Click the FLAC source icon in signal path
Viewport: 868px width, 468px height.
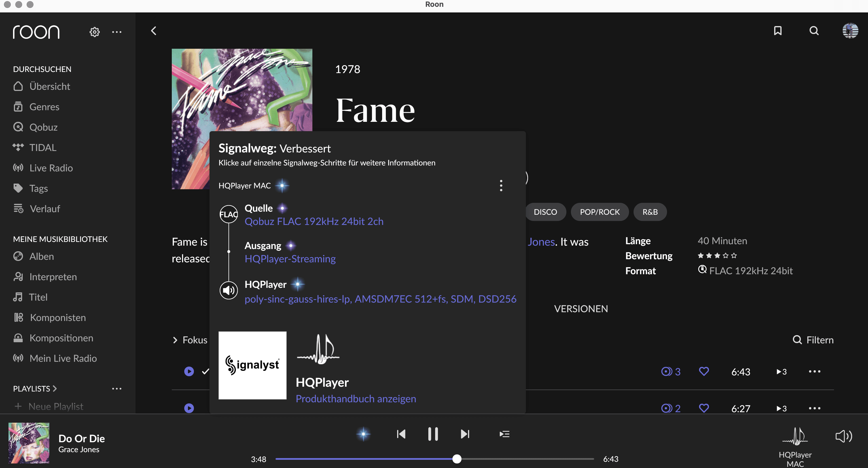click(229, 214)
